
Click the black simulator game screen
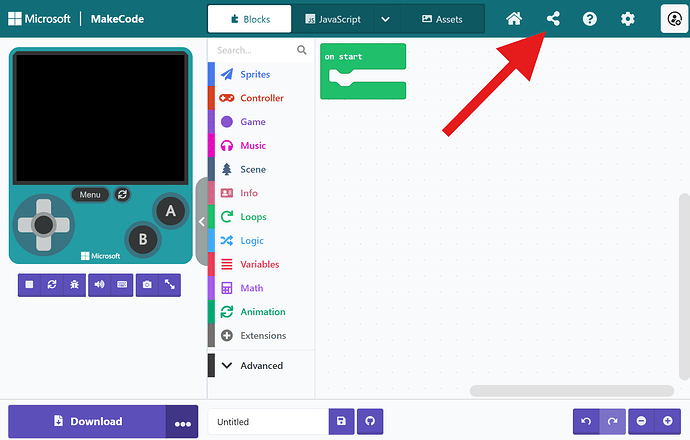[x=100, y=118]
